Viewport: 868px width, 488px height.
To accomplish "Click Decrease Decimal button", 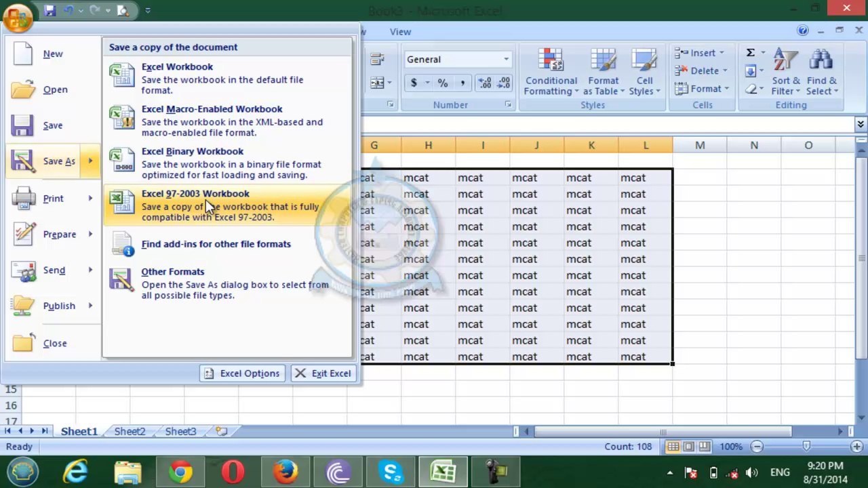I will click(503, 83).
